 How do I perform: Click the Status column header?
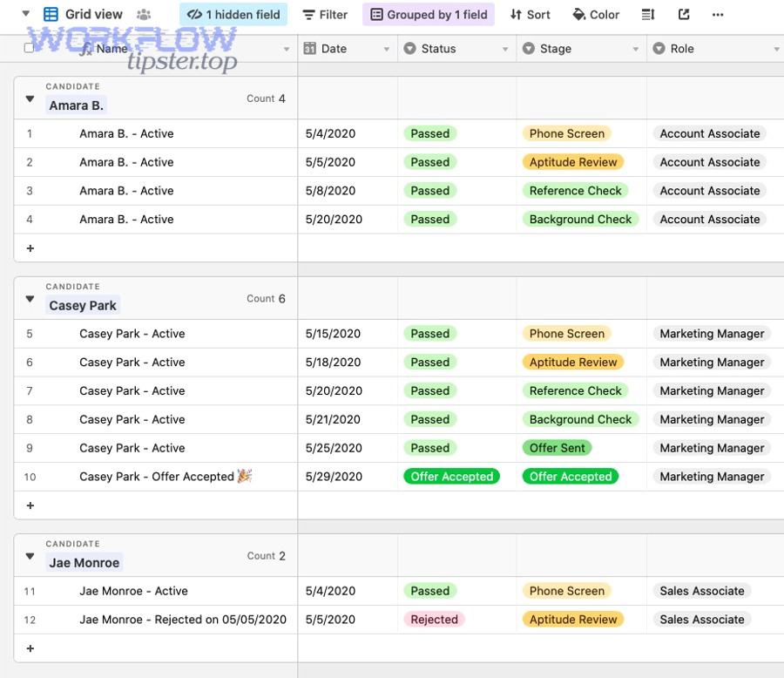point(457,49)
